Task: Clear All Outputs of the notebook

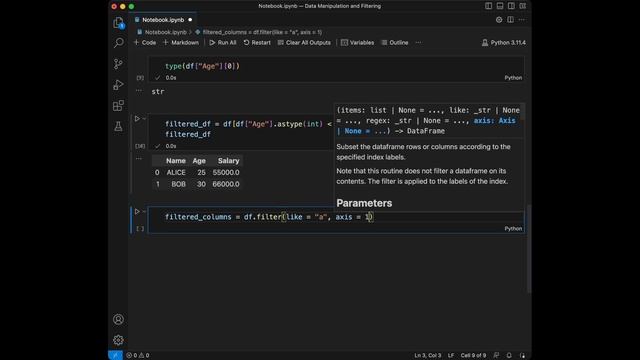Action: click(x=304, y=42)
